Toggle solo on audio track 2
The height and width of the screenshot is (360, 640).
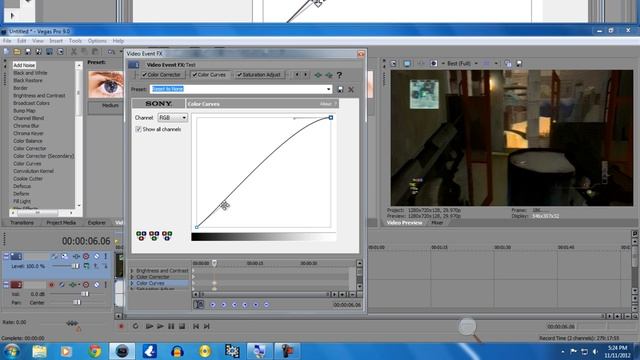pos(105,284)
